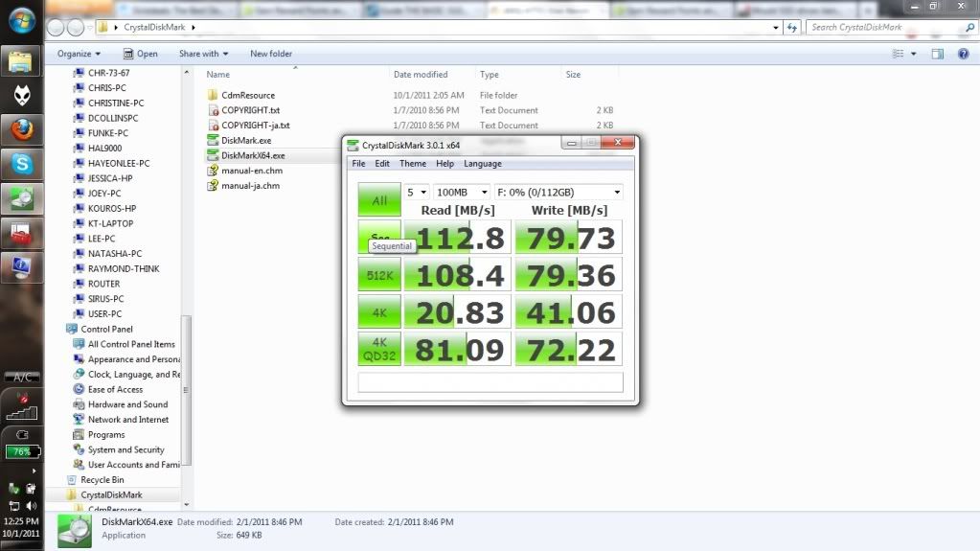Sort files by Size column
980x551 pixels.
coord(573,75)
